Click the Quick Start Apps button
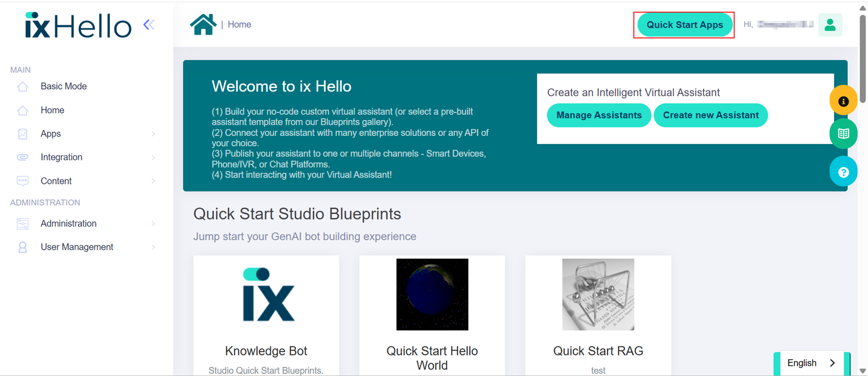Screen dimensions: 868x376 (684, 25)
